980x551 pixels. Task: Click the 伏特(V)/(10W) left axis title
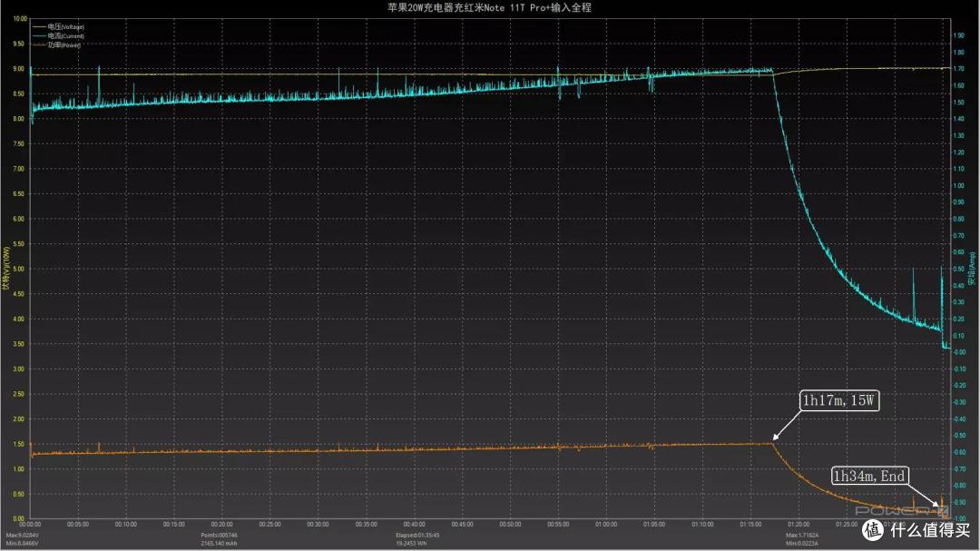(x=5, y=268)
